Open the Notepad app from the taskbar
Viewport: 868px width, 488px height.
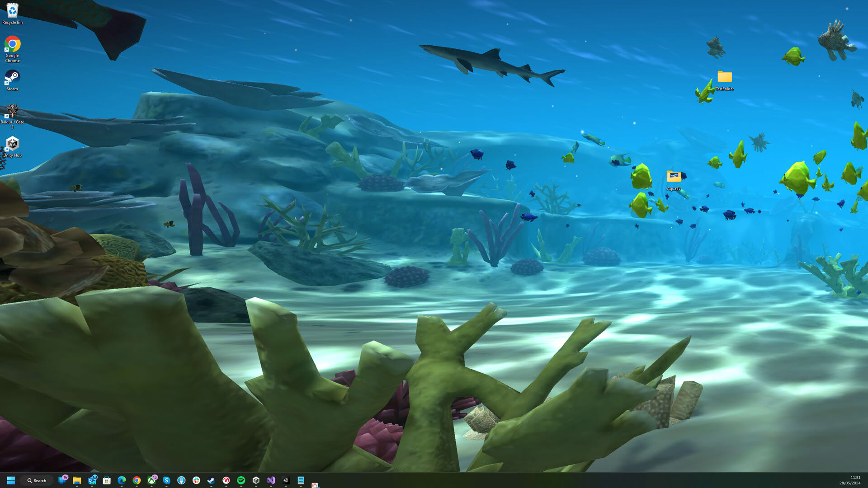[301, 480]
